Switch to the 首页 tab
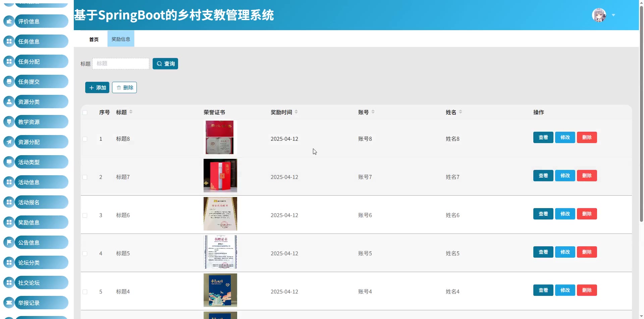The width and height of the screenshot is (644, 319). pyautogui.click(x=94, y=39)
